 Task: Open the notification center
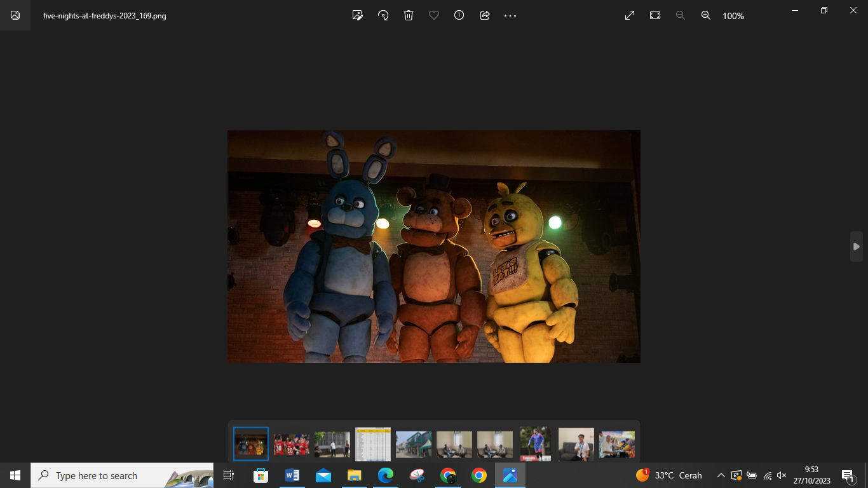(x=848, y=475)
